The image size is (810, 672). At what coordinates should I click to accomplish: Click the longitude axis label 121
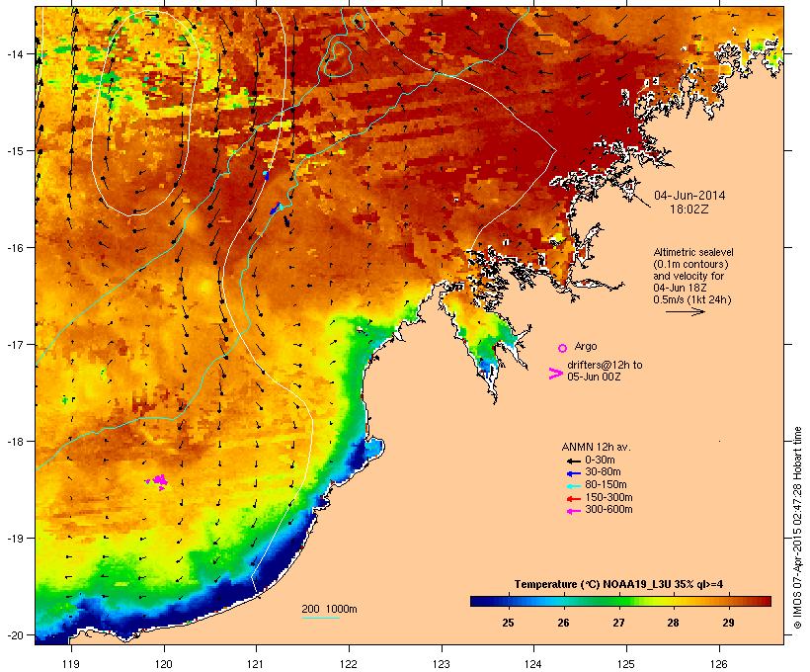point(256,664)
